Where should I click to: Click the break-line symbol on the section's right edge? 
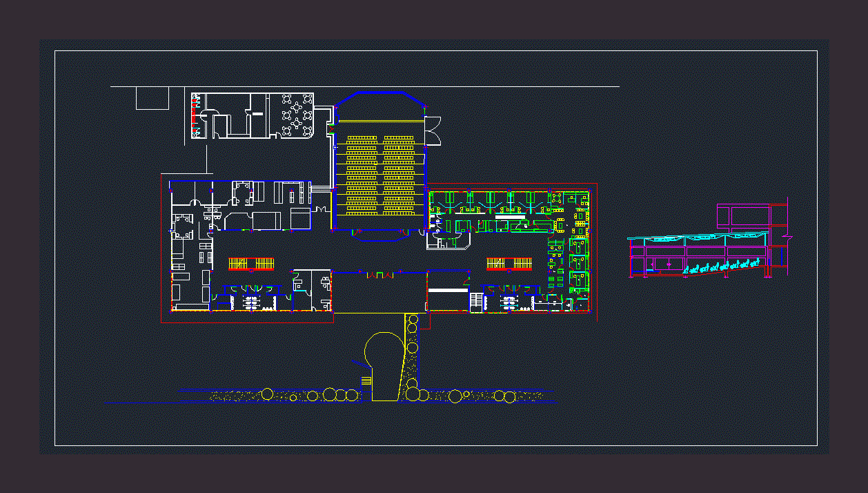[787, 237]
